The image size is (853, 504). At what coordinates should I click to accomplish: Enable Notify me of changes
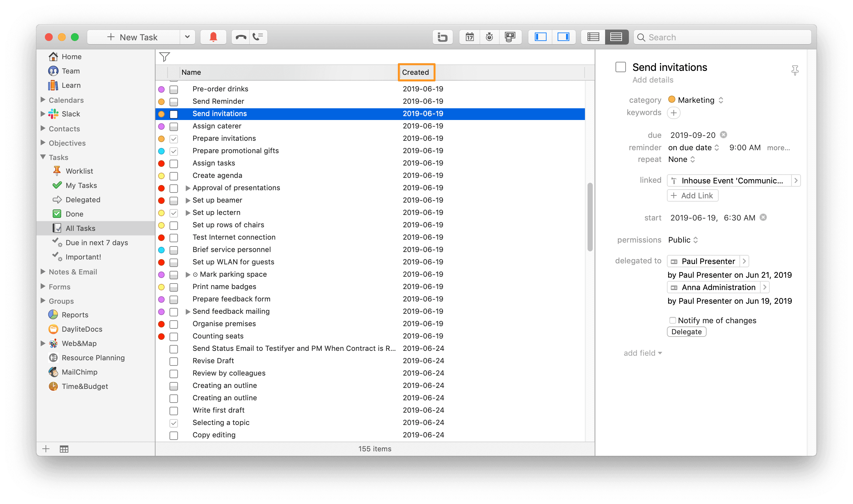[x=672, y=320]
